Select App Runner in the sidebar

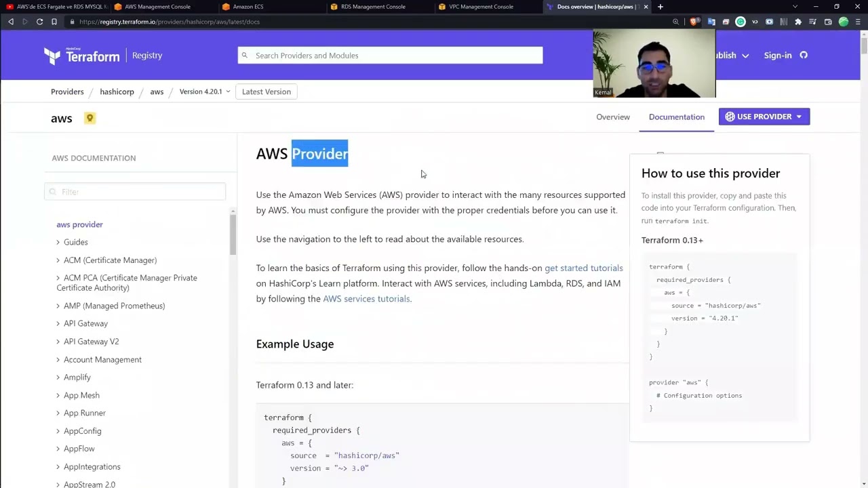tap(85, 413)
